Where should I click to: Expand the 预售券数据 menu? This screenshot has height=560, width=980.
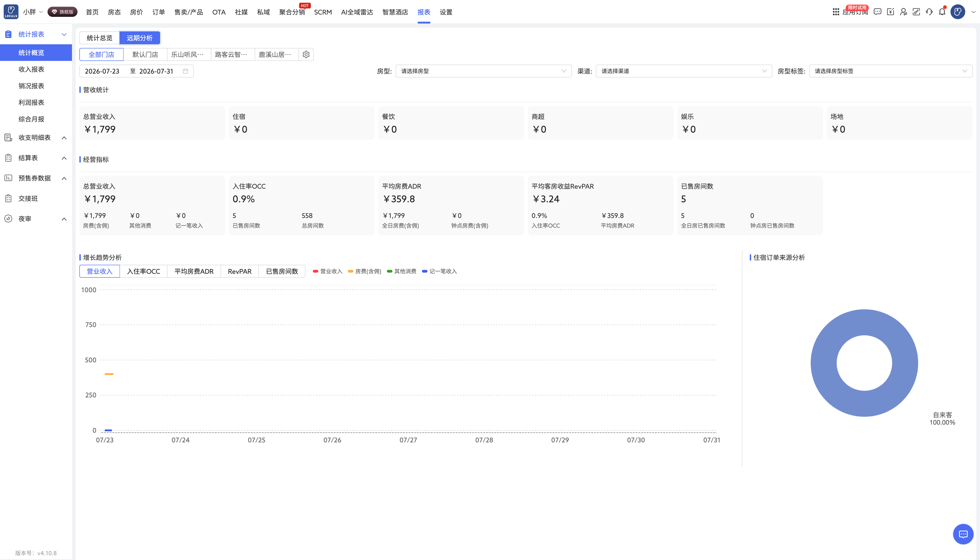tap(36, 179)
